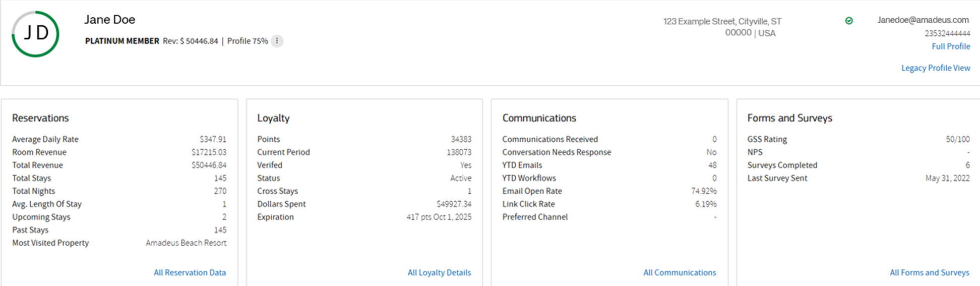Click the Loyalty card heading
The height and width of the screenshot is (286, 980).
click(x=273, y=118)
